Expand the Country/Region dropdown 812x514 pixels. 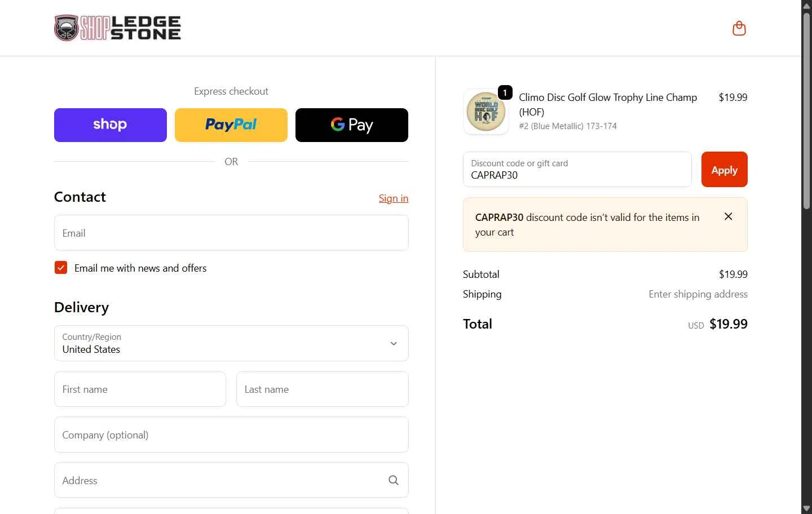tap(231, 343)
